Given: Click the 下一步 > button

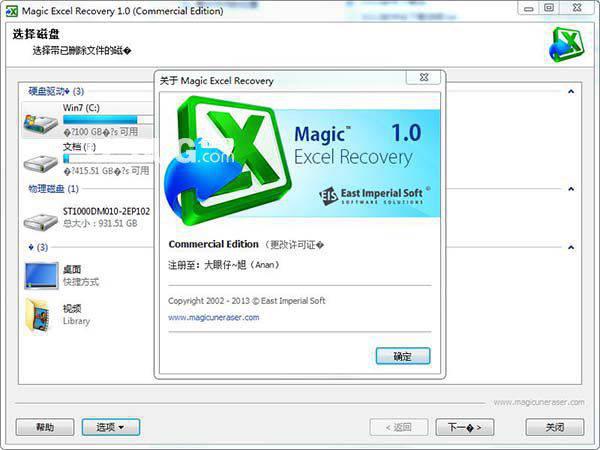Looking at the screenshot, I should point(465,427).
